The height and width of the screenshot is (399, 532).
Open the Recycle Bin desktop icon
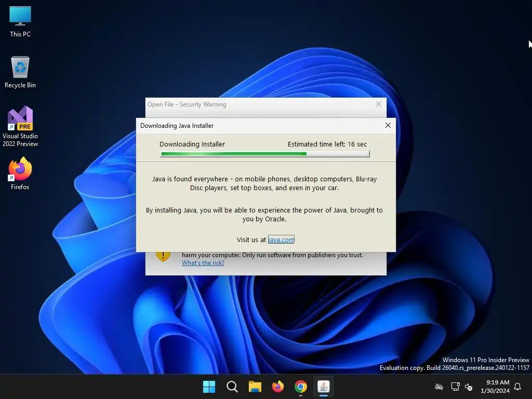coord(20,72)
